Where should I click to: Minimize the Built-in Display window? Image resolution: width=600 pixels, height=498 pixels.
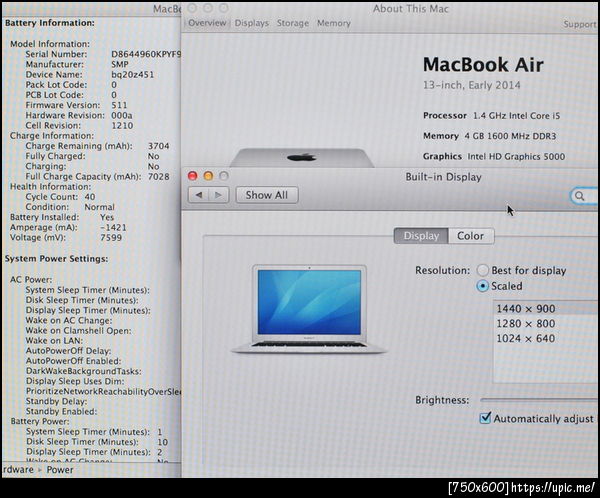pos(208,176)
